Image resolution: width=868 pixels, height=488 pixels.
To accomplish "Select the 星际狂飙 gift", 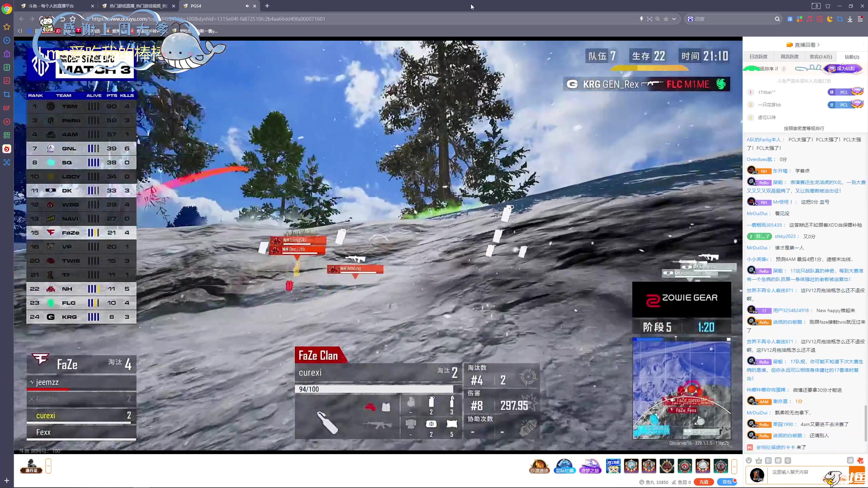I will [x=565, y=466].
